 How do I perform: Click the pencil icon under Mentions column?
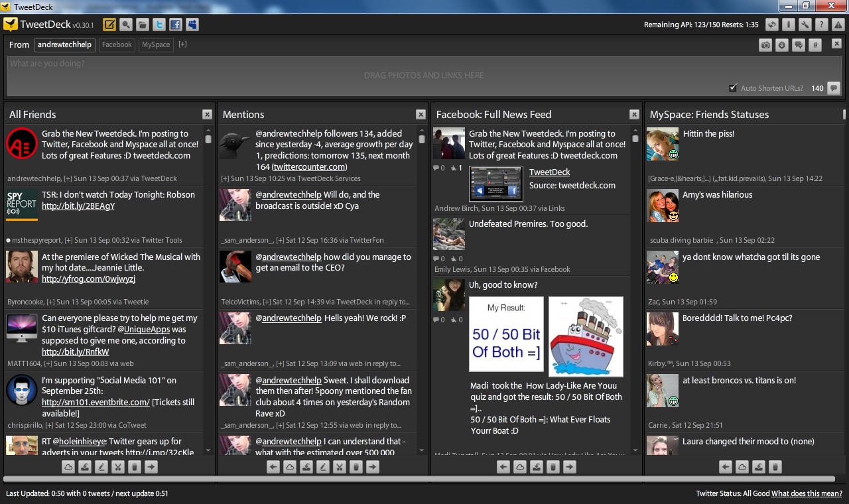coord(323,467)
